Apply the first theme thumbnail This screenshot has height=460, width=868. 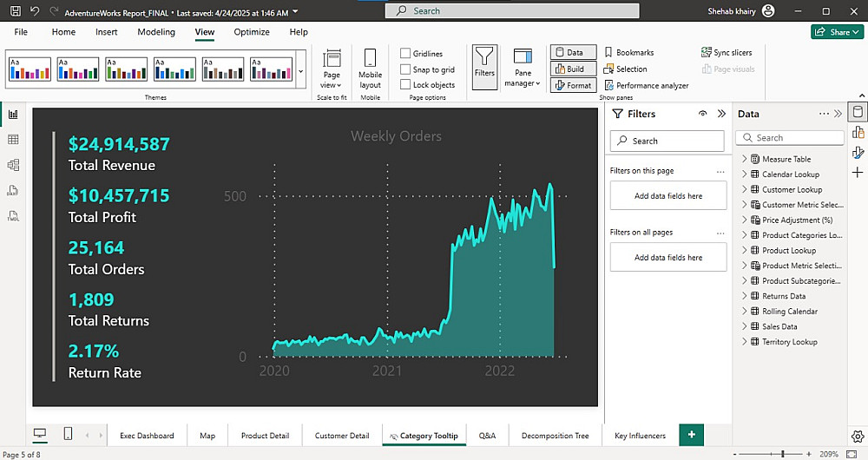tap(30, 69)
